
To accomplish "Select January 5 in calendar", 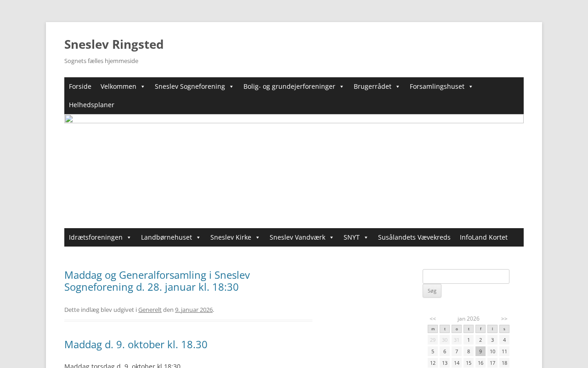I will [433, 351].
